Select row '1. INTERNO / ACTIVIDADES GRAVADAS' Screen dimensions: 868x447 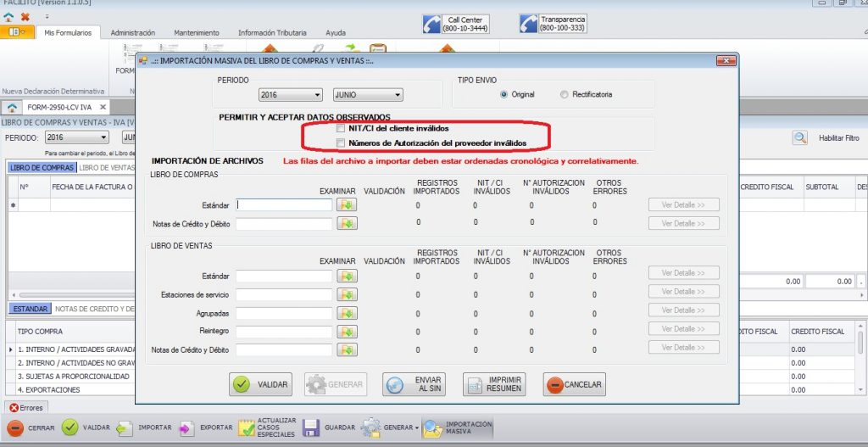[x=76, y=349]
